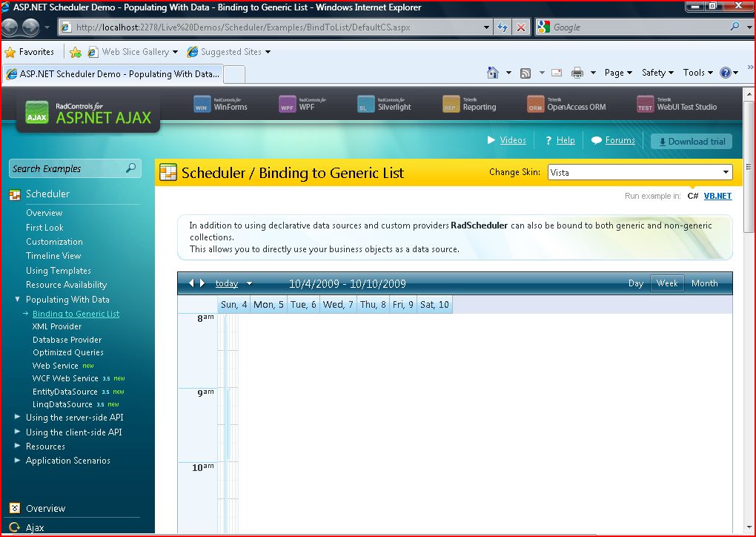Image resolution: width=756 pixels, height=537 pixels.
Task: Select the ASP.NET Scheduler Demo browser tab
Action: pos(113,74)
